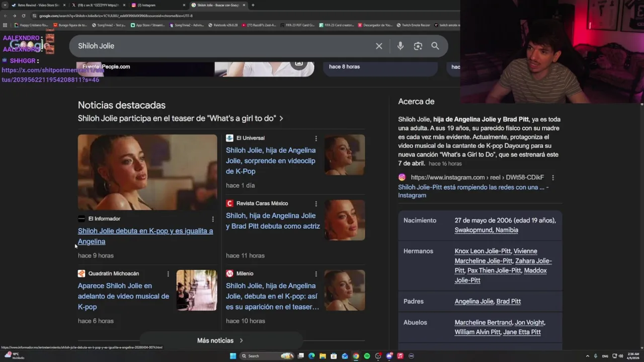
Task: Start voice search with the microphone icon
Action: (x=400, y=46)
